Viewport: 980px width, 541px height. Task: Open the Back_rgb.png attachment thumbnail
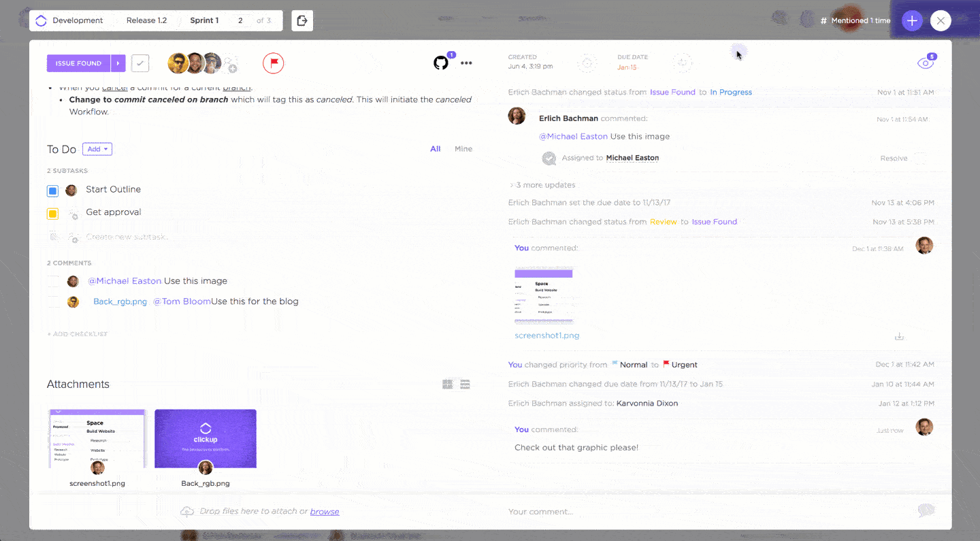click(x=206, y=438)
